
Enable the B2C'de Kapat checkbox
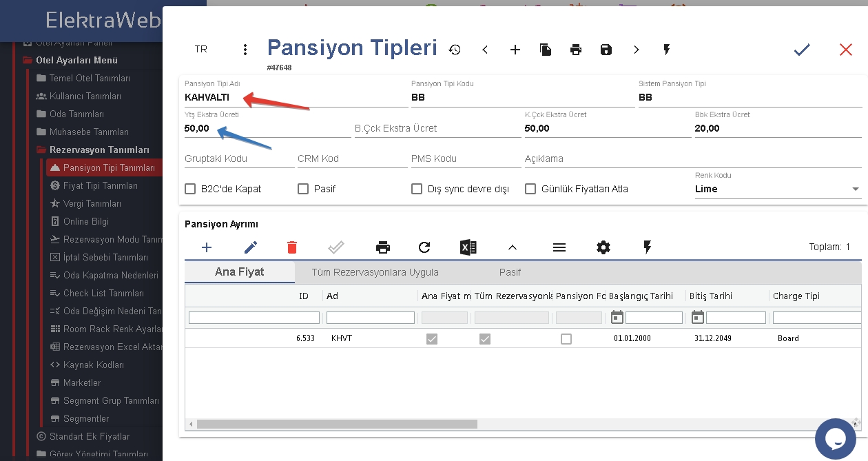[191, 189]
